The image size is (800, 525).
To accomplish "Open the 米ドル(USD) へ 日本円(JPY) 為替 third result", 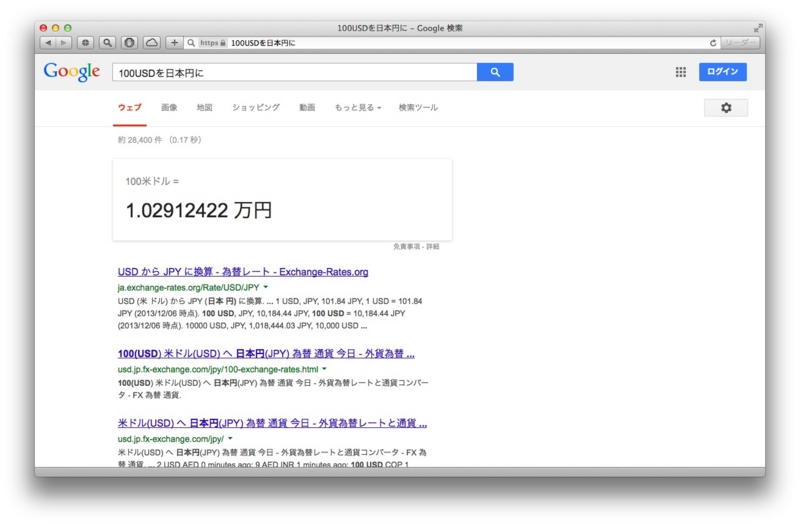I will (x=272, y=423).
